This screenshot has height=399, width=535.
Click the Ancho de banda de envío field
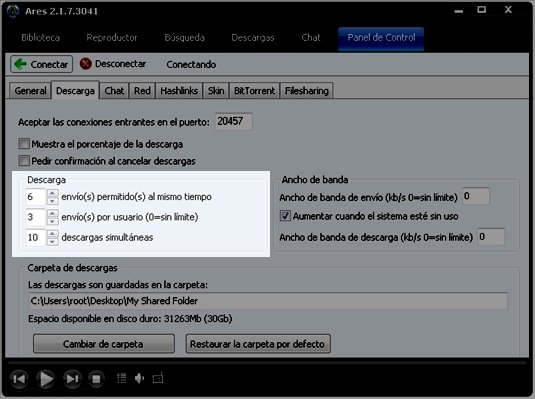pyautogui.click(x=476, y=196)
